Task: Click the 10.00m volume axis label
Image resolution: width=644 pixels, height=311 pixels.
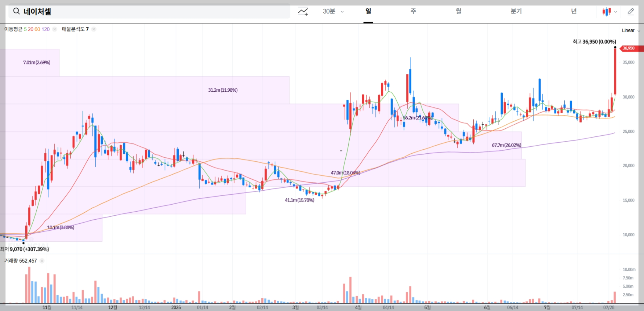Action: pyautogui.click(x=629, y=270)
